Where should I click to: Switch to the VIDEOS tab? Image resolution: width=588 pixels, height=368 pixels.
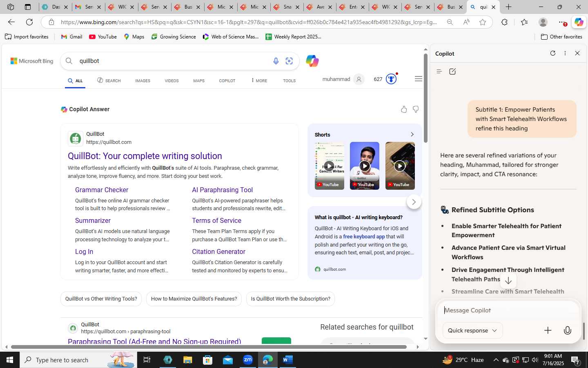(x=171, y=81)
